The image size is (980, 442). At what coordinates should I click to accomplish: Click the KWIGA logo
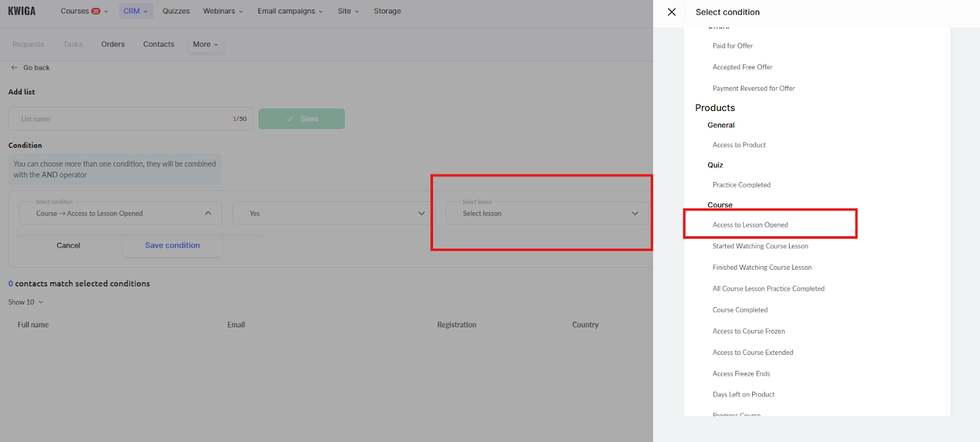(22, 11)
